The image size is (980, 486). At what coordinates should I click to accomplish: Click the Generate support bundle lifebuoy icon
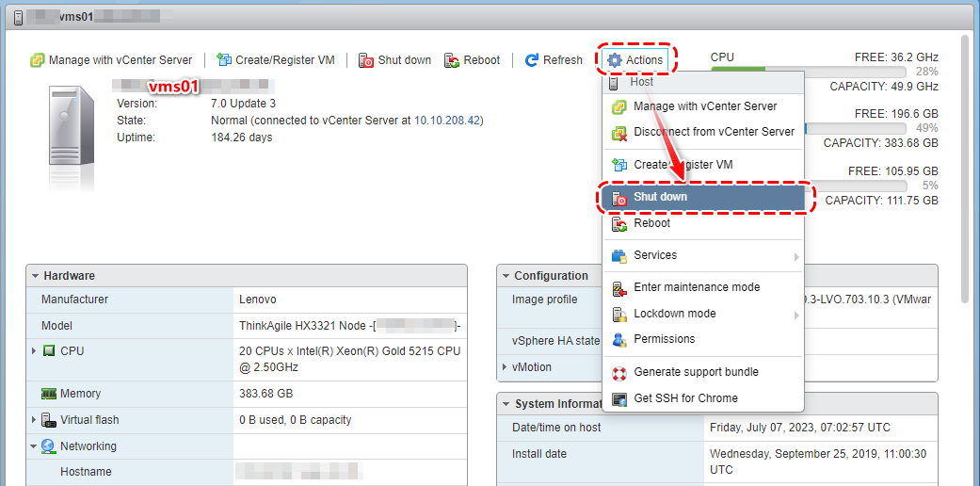(x=619, y=373)
